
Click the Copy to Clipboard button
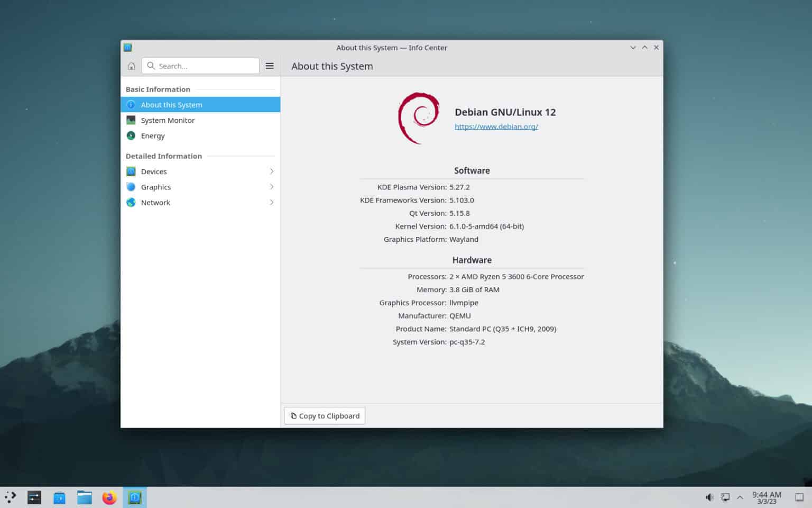tap(324, 415)
